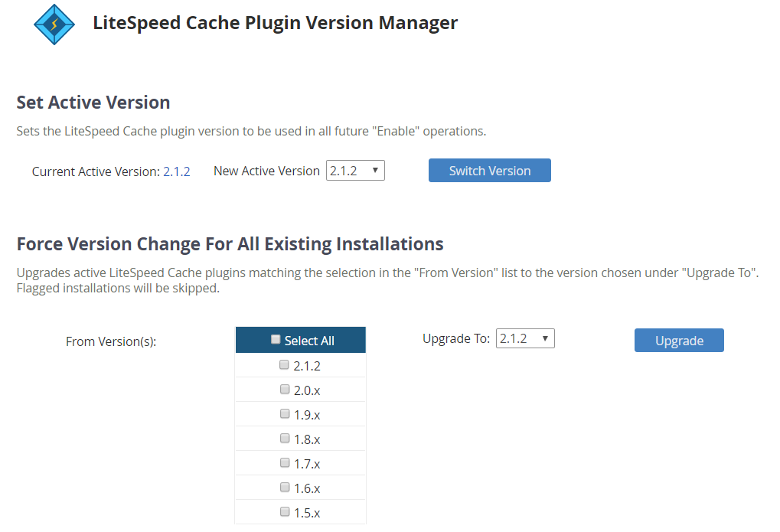
Task: Click the 1.5.x version label text
Action: tap(307, 513)
